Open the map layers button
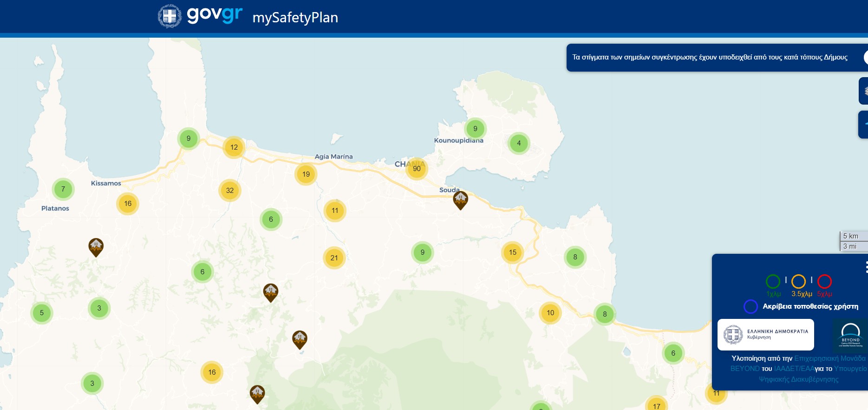This screenshot has width=868, height=410. (863, 91)
